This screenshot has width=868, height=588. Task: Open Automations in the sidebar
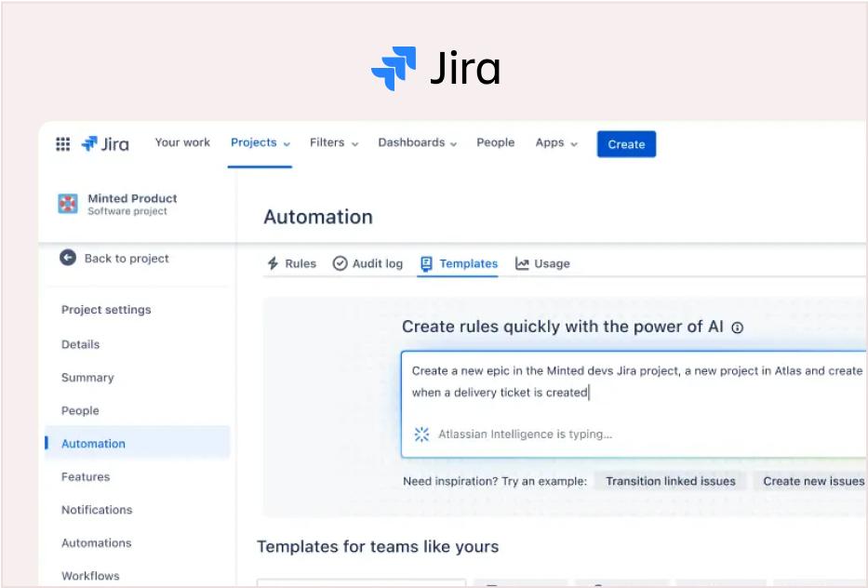97,543
